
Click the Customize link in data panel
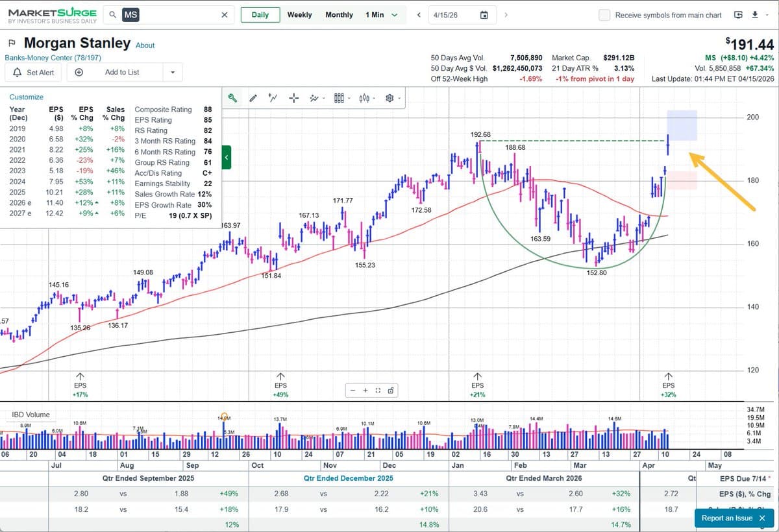pos(27,97)
